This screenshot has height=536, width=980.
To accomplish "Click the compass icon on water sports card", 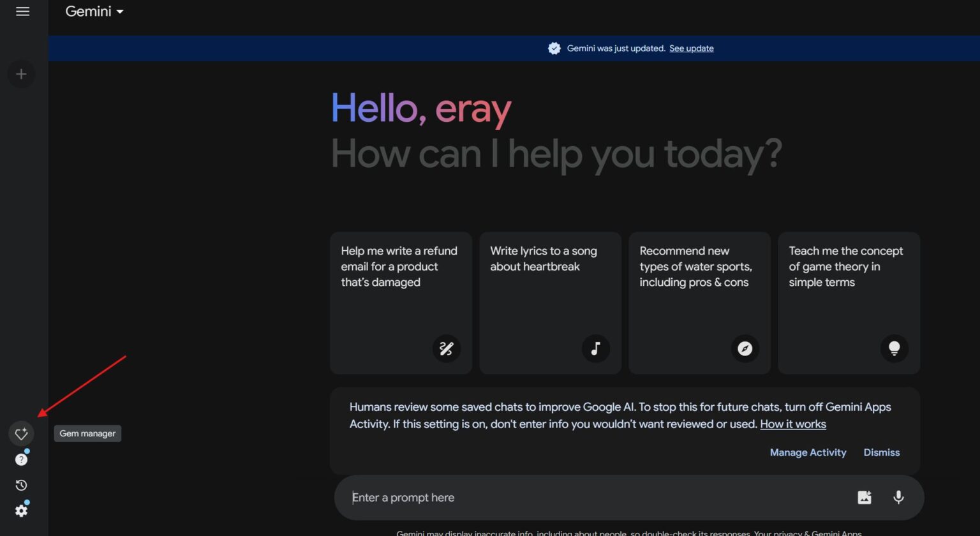I will (745, 349).
